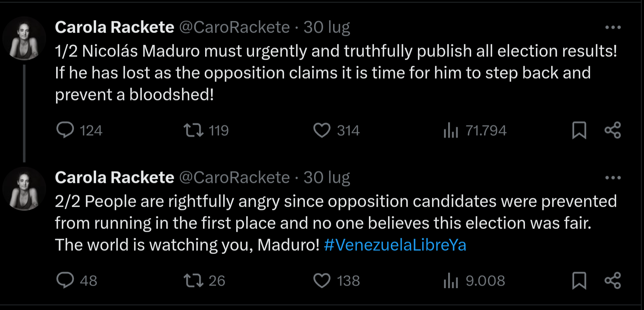Reply to the first tweet about Maduro
This screenshot has width=644, height=310.
tap(65, 130)
